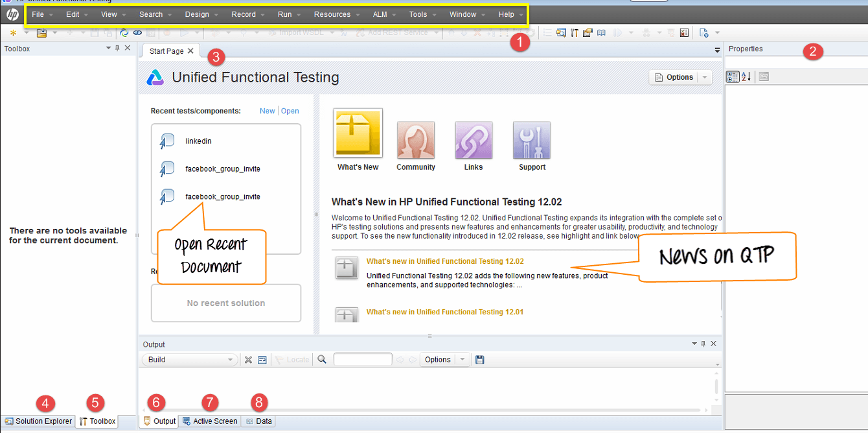This screenshot has height=433, width=868.
Task: Click the What's New box icon
Action: click(358, 133)
